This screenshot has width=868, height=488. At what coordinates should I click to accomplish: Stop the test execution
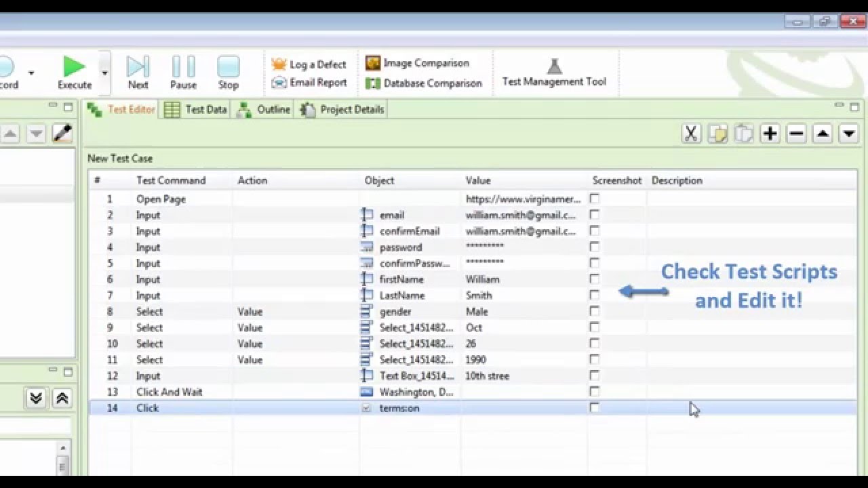(229, 73)
